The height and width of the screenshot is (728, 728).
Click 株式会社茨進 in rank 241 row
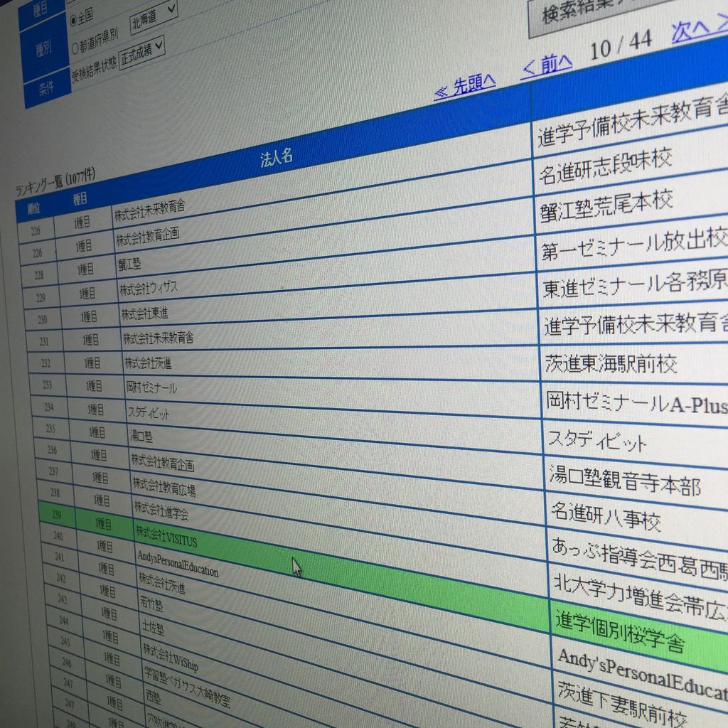click(162, 583)
